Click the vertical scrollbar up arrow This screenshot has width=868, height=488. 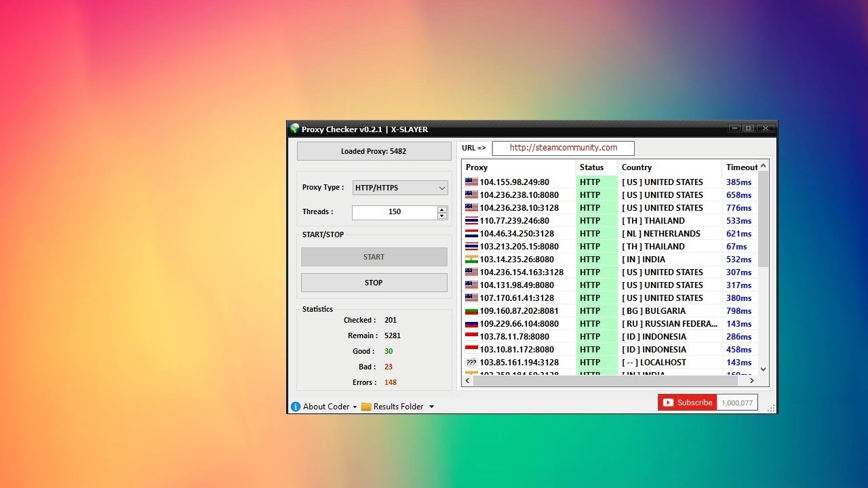click(764, 166)
